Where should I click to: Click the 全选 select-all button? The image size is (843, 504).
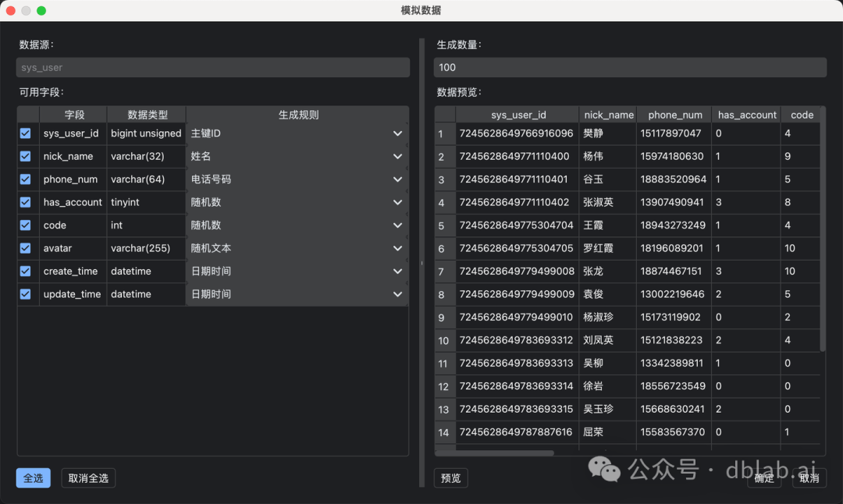[33, 477]
